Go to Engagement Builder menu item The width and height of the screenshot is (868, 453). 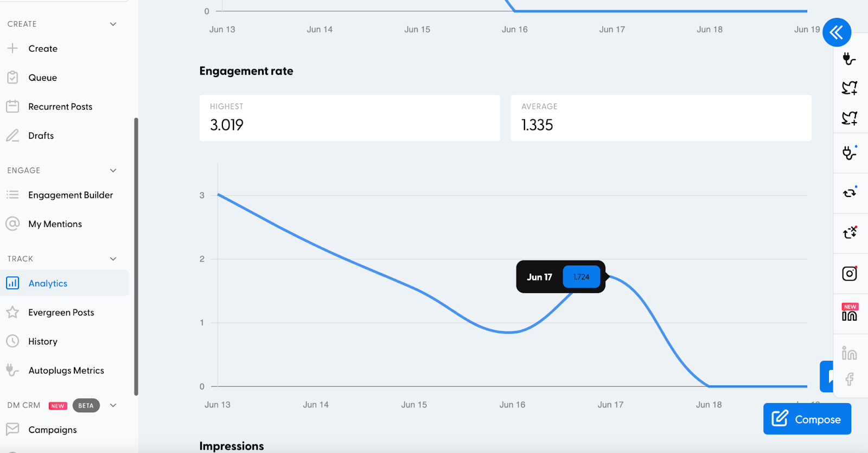click(x=71, y=195)
